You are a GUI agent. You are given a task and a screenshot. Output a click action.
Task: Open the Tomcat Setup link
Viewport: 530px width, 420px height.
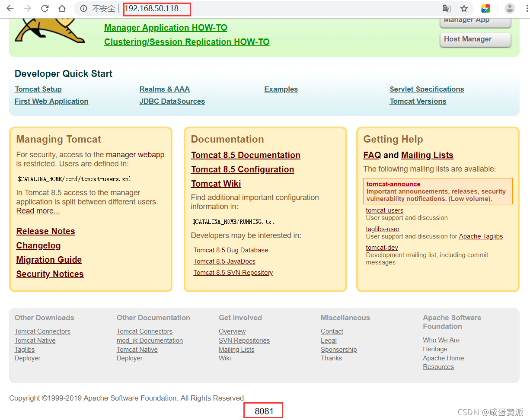pyautogui.click(x=38, y=89)
